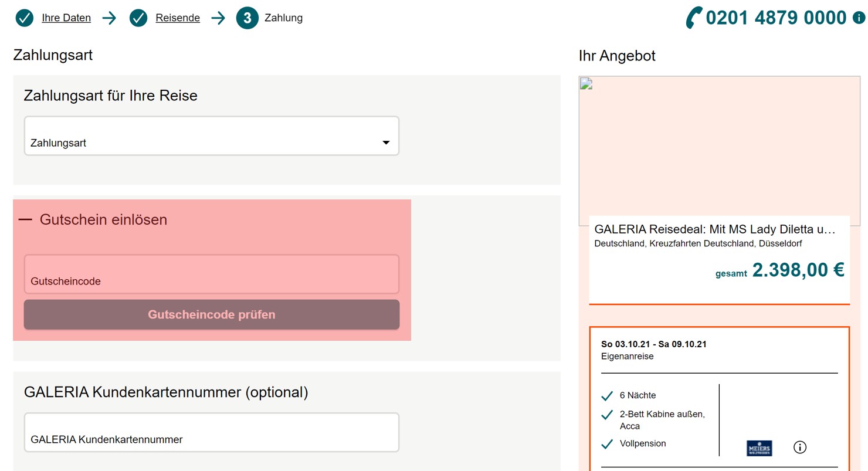Viewport: 868px width, 471px height.
Task: Click the 2-Bett Kabine außen entry
Action: pyautogui.click(x=662, y=420)
